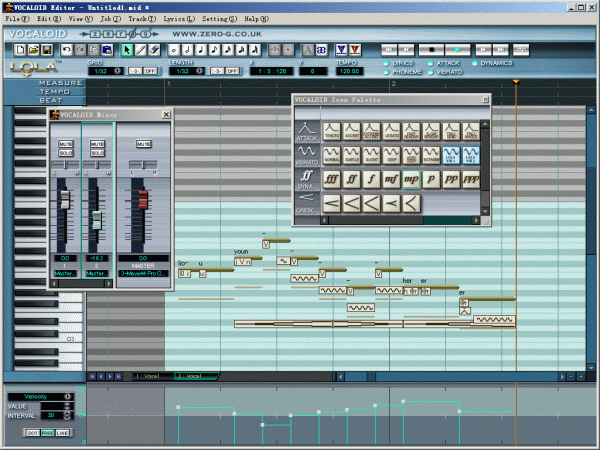
Task: Pick the mf dynamics icon
Action: (x=391, y=179)
